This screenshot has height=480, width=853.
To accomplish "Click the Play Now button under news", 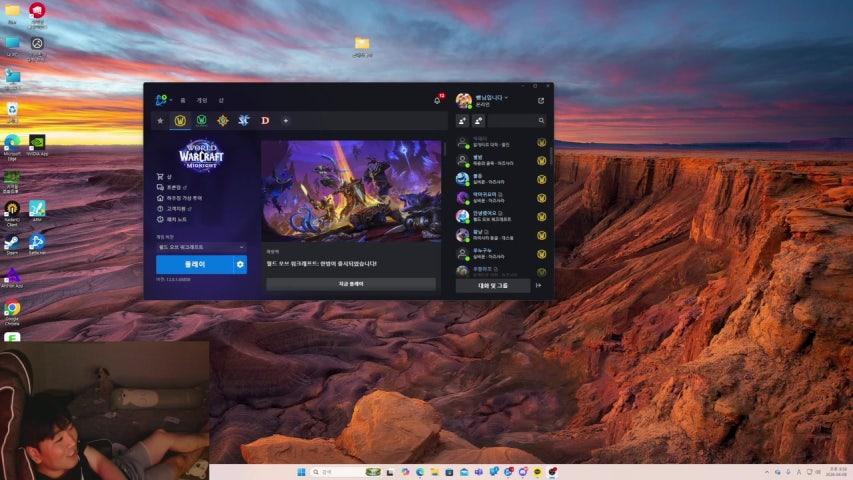I will click(351, 284).
